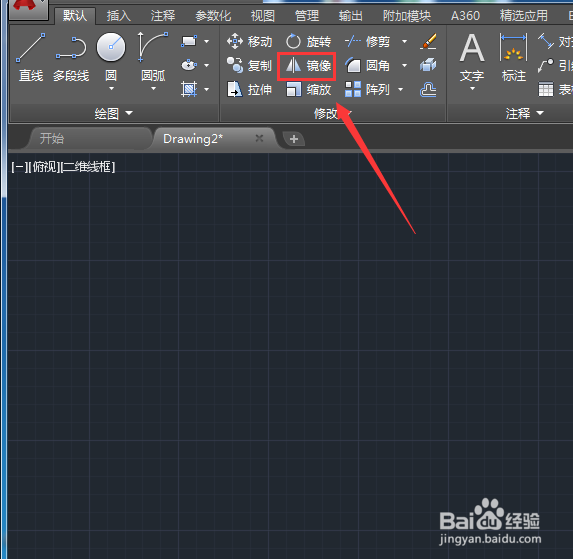Close the Drawing2* tab
573x559 pixels.
[259, 138]
